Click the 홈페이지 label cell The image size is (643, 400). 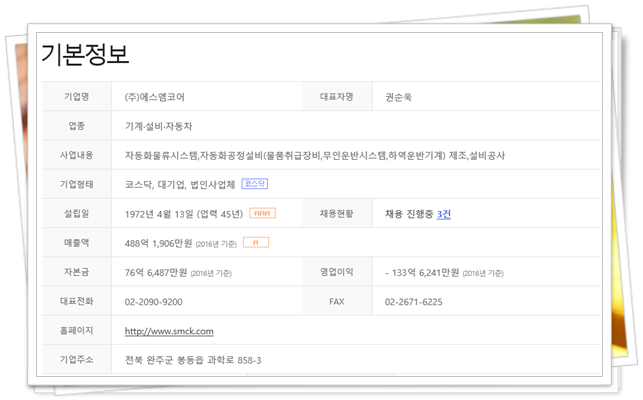coord(77,330)
